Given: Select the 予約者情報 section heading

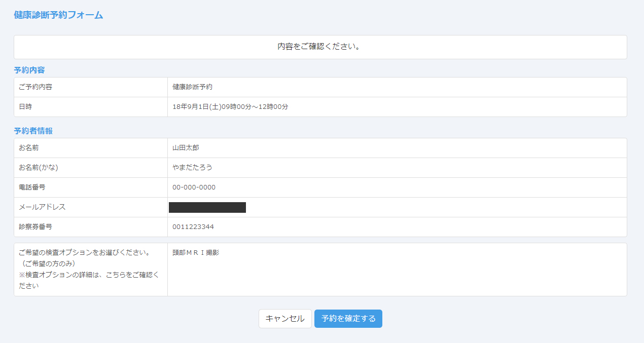Looking at the screenshot, I should click(33, 131).
